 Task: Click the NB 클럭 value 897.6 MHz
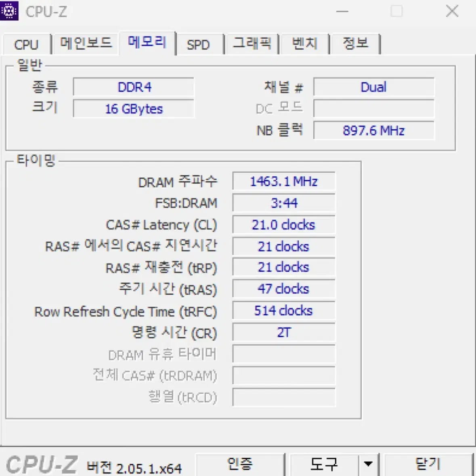[374, 130]
